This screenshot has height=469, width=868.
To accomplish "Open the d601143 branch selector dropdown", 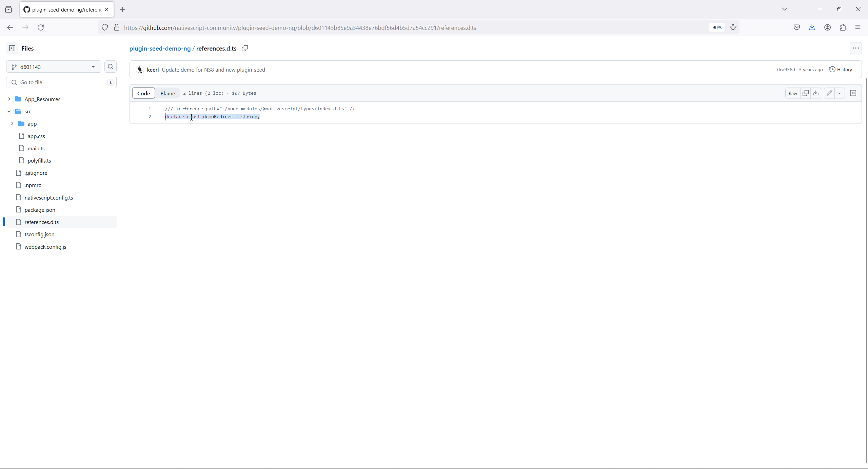I will pyautogui.click(x=54, y=67).
